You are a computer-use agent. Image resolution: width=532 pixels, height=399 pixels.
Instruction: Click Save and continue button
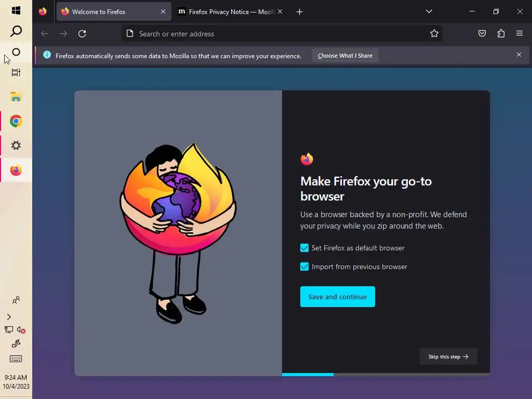coord(338,297)
